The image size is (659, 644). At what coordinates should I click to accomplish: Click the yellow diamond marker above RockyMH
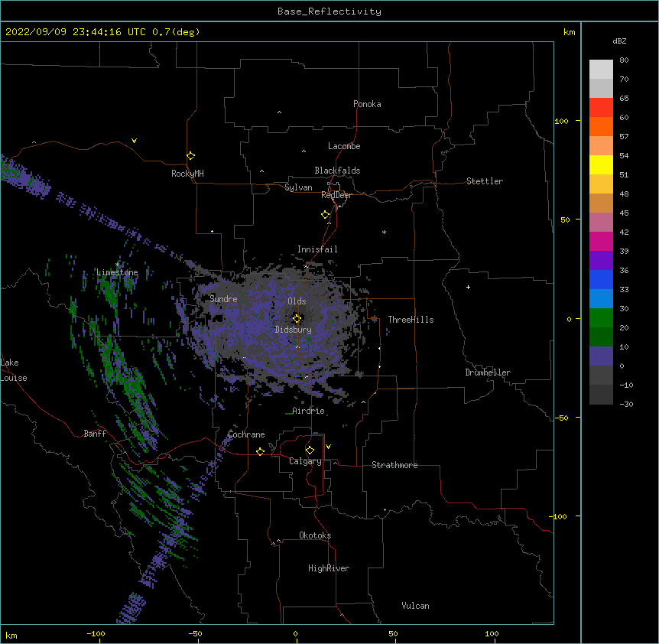click(190, 156)
